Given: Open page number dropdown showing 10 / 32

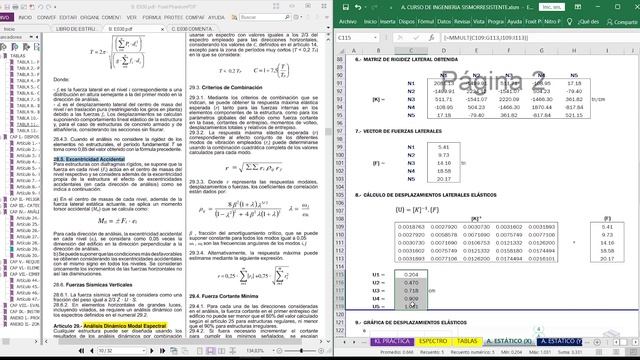Looking at the screenshot, I should [x=143, y=351].
